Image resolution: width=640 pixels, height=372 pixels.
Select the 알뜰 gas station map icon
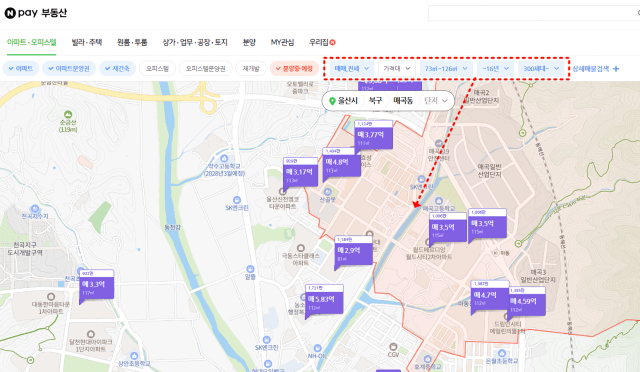250,269
